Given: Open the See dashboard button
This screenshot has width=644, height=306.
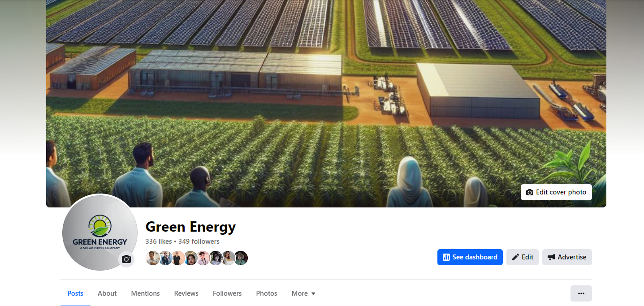Looking at the screenshot, I should point(470,257).
